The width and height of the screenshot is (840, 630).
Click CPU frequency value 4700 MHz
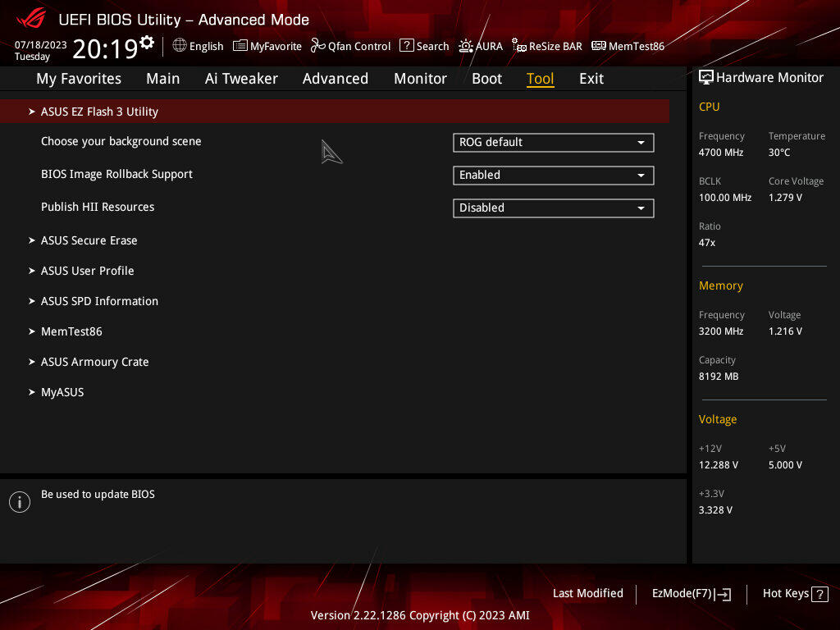[721, 153]
